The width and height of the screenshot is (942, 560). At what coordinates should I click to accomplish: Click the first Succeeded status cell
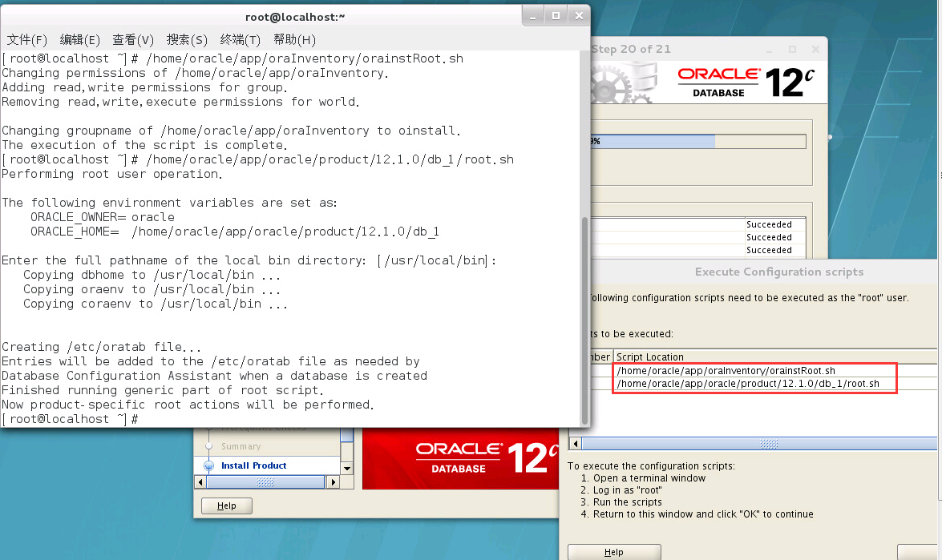775,224
